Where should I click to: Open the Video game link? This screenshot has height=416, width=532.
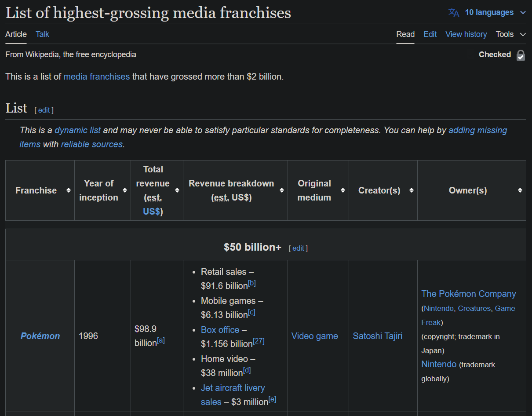click(315, 336)
